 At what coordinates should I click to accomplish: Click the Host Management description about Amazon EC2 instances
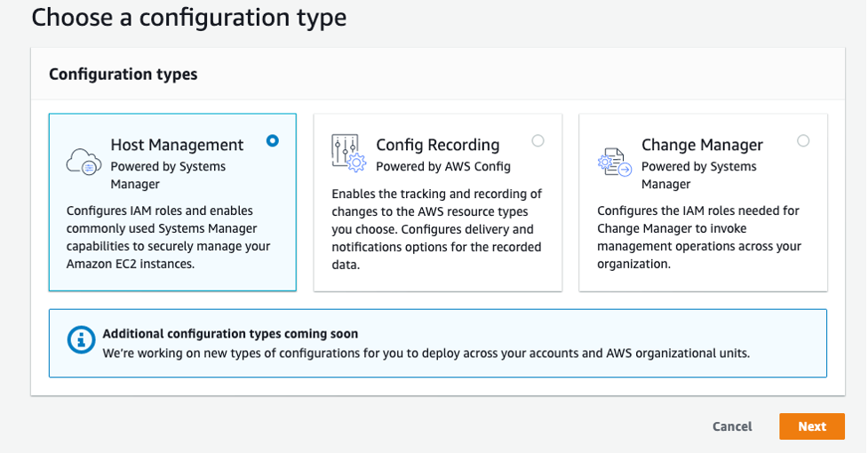168,237
